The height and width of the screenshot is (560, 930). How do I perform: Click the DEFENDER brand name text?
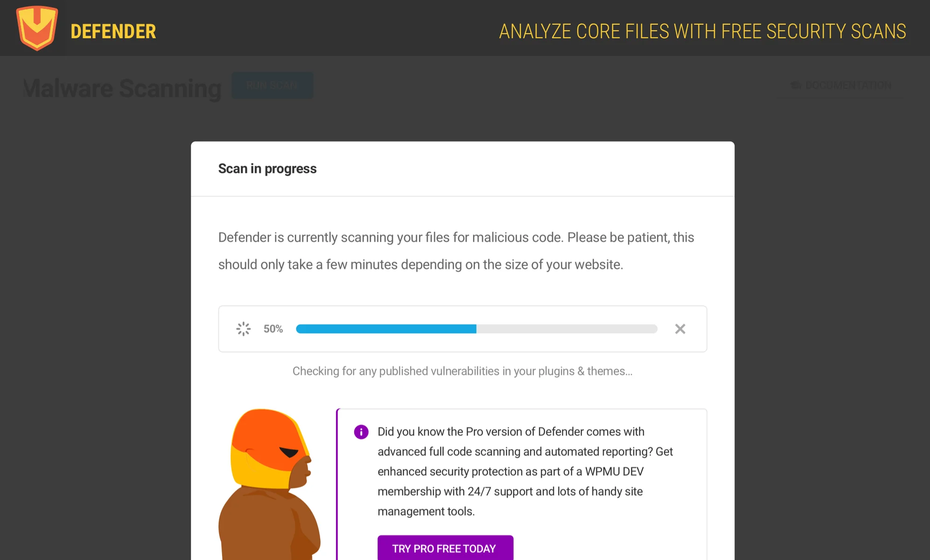pyautogui.click(x=113, y=32)
